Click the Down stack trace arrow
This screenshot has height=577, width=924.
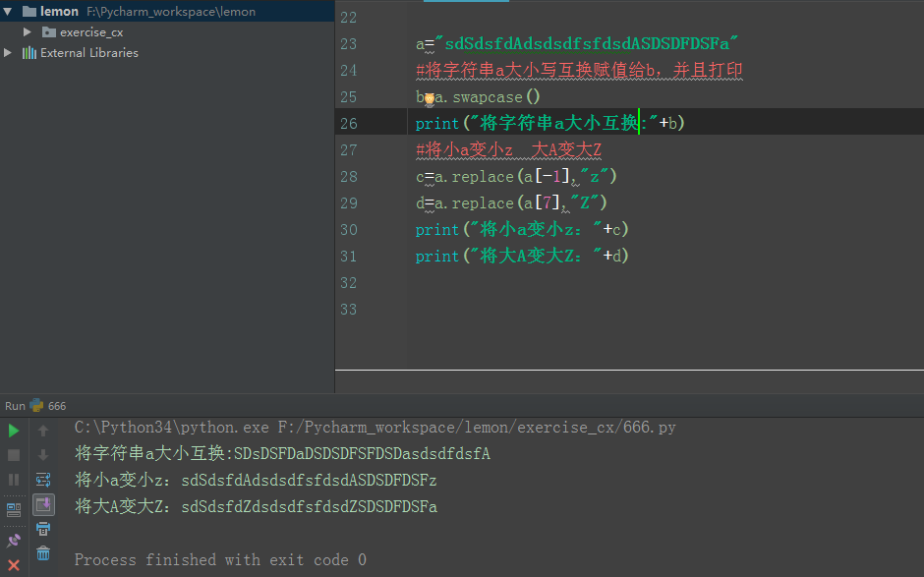click(43, 455)
